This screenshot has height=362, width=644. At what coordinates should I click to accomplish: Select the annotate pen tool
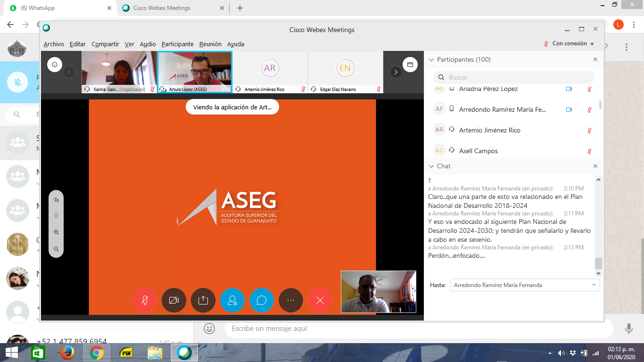click(x=56, y=200)
